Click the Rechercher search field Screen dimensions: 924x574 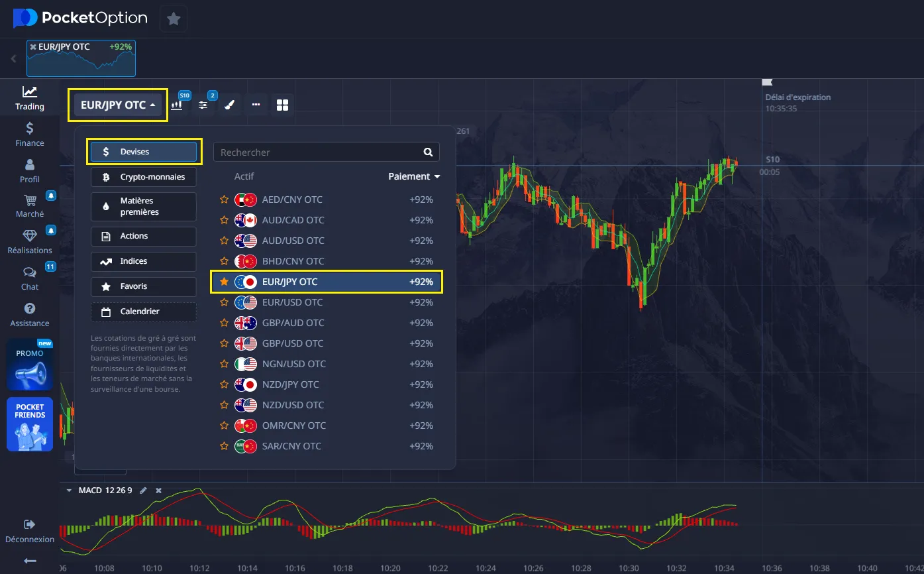tap(327, 152)
